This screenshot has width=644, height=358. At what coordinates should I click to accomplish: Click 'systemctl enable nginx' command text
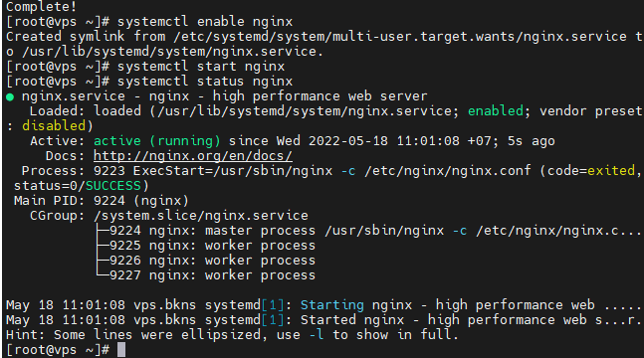click(205, 22)
